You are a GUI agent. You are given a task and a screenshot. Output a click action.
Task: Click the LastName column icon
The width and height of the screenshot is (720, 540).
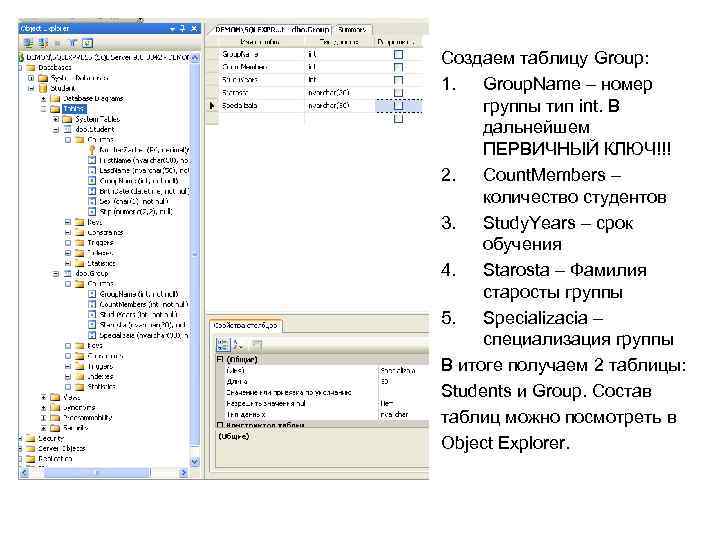(92, 170)
